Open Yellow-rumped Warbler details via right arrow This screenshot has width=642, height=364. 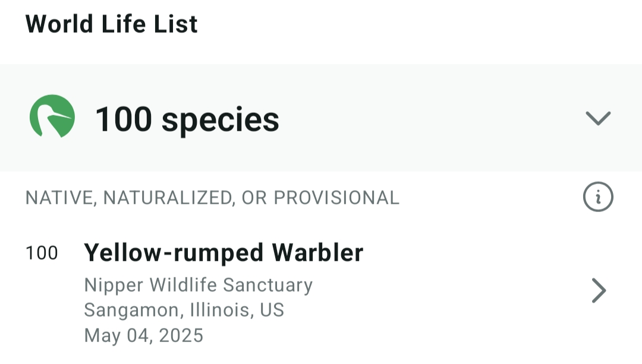[599, 291]
